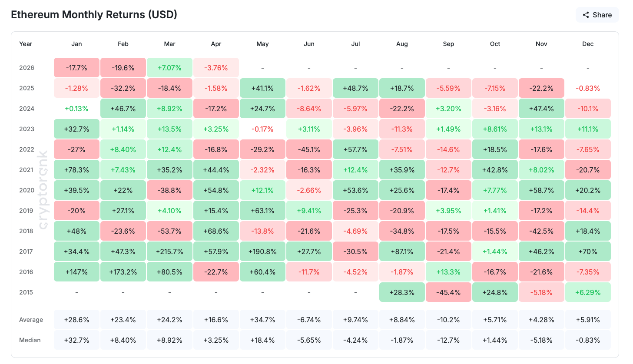This screenshot has height=364, width=633.
Task: Click the Median row label
Action: click(30, 340)
